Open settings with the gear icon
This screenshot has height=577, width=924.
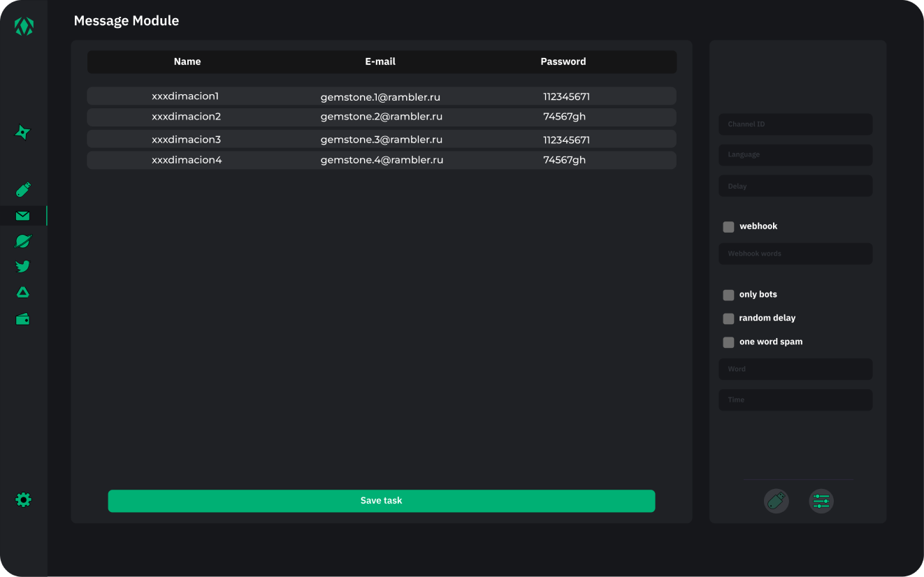(x=23, y=499)
